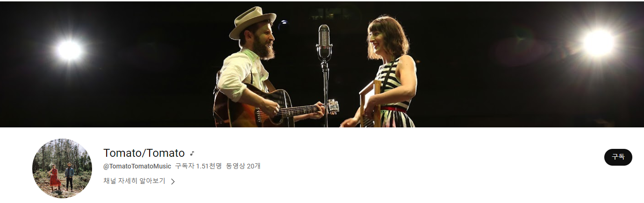644x203 pixels.
Task: Click the woman's red belt in banner
Action: point(394,109)
